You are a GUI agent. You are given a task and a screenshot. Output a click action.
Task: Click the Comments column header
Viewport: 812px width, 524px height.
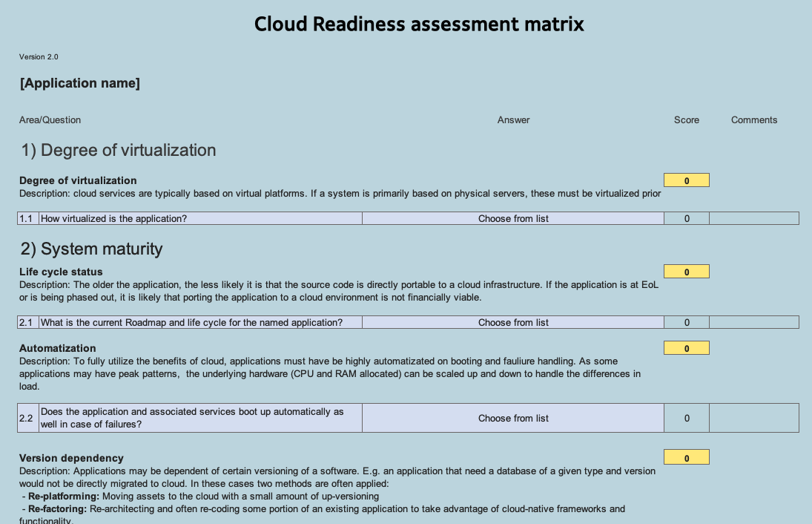[x=753, y=119]
